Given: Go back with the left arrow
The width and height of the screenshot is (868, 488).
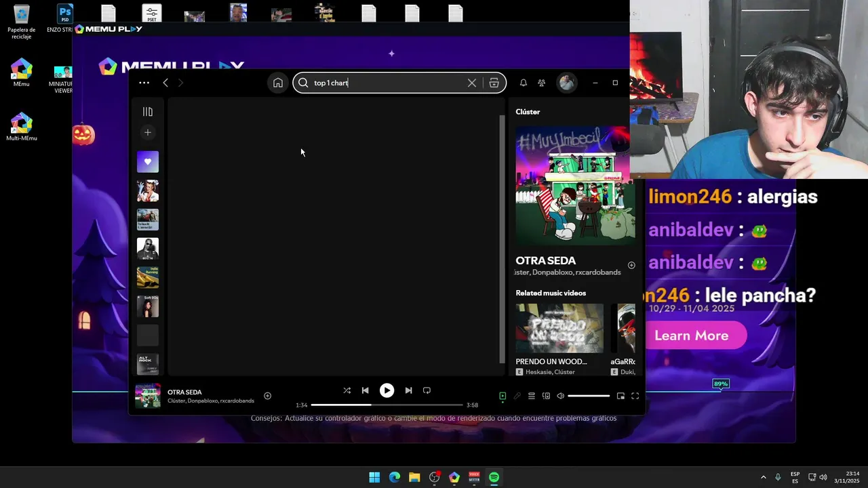Looking at the screenshot, I should [165, 83].
